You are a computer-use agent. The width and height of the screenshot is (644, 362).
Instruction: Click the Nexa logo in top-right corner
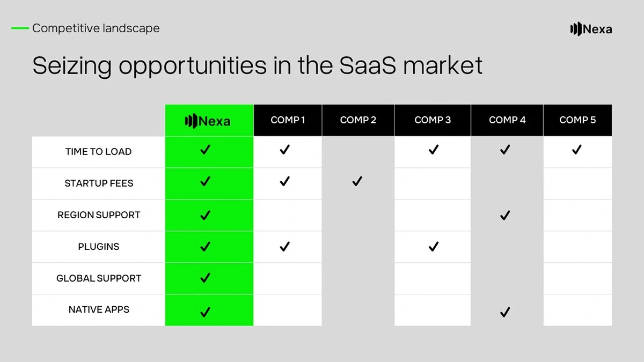click(591, 29)
